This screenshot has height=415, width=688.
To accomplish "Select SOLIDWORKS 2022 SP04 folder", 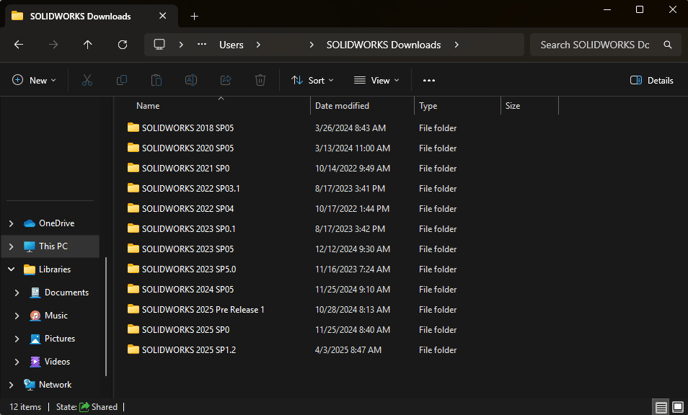I will pyautogui.click(x=187, y=209).
